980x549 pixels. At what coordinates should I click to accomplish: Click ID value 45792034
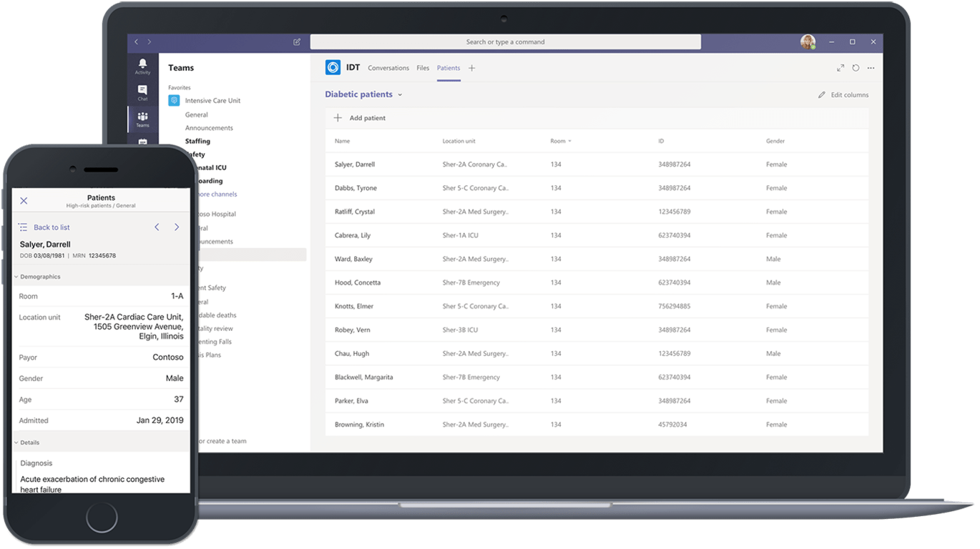tap(672, 425)
